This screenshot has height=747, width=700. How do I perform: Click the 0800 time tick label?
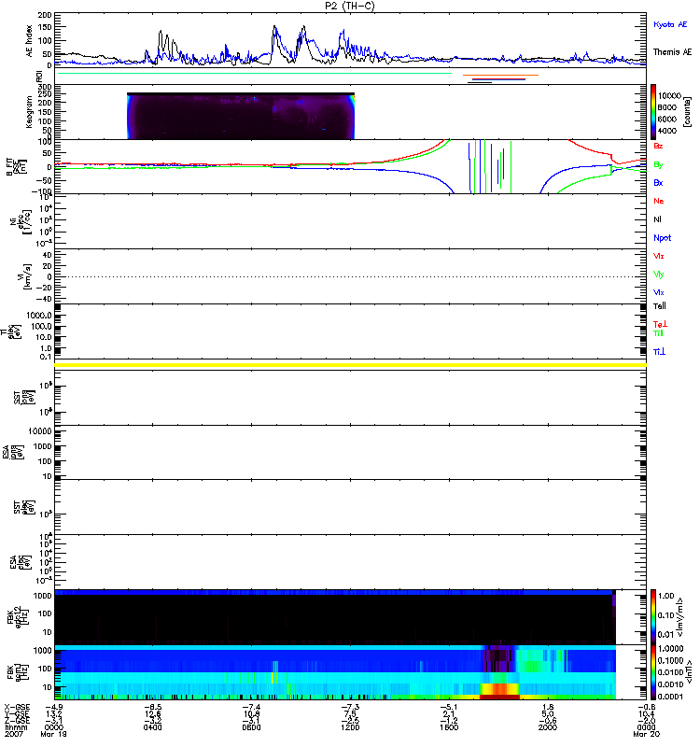(251, 727)
